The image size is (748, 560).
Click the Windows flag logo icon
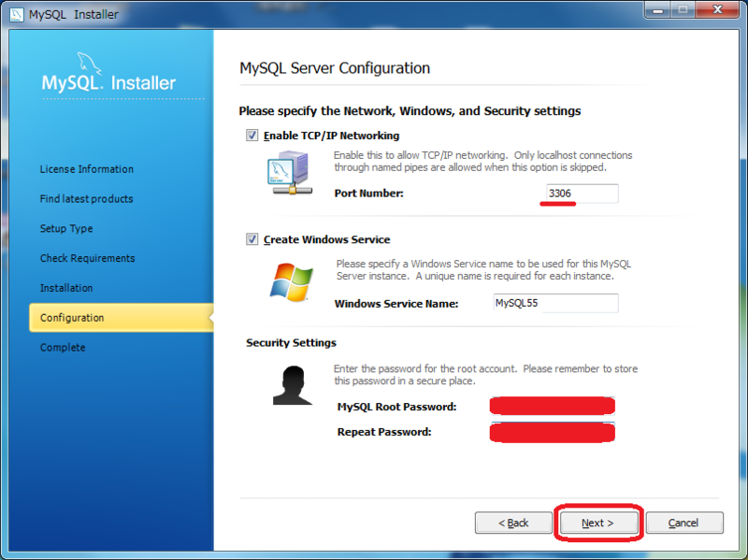coord(291,281)
